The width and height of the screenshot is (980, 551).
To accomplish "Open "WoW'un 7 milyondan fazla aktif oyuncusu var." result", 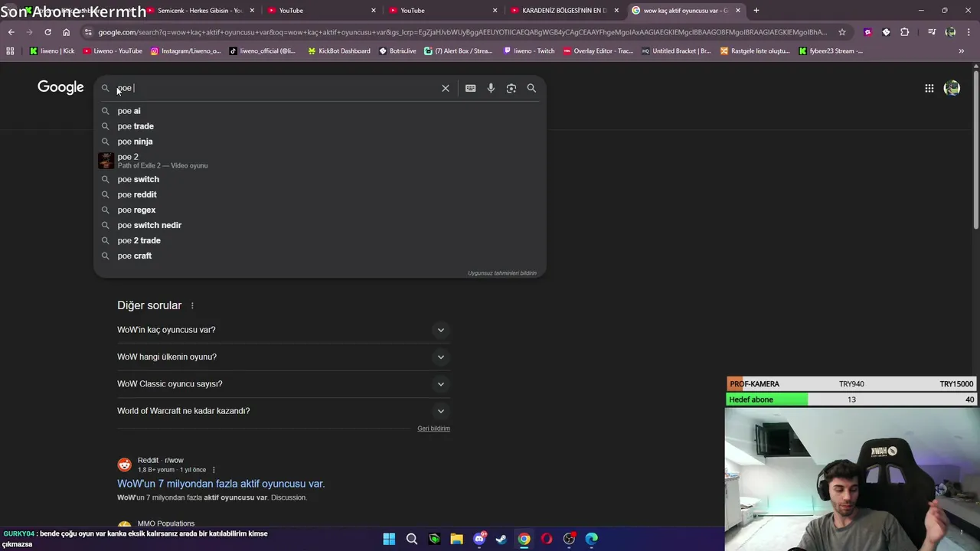I will click(x=220, y=484).
